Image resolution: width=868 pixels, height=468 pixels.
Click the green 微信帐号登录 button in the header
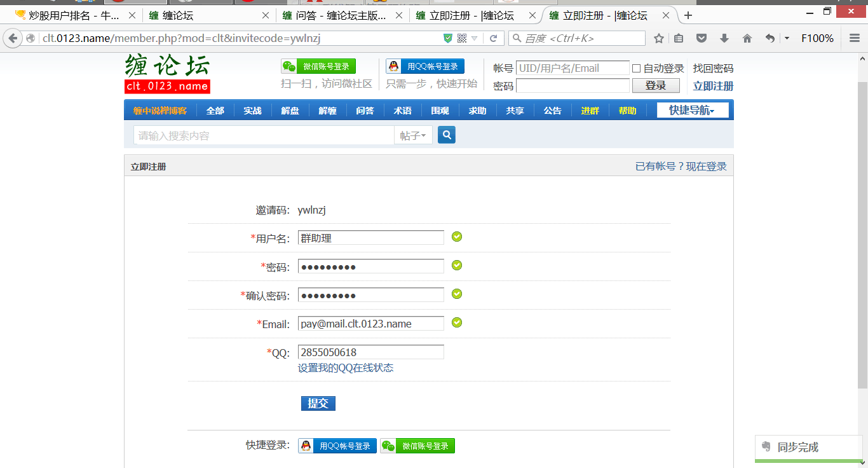[318, 67]
